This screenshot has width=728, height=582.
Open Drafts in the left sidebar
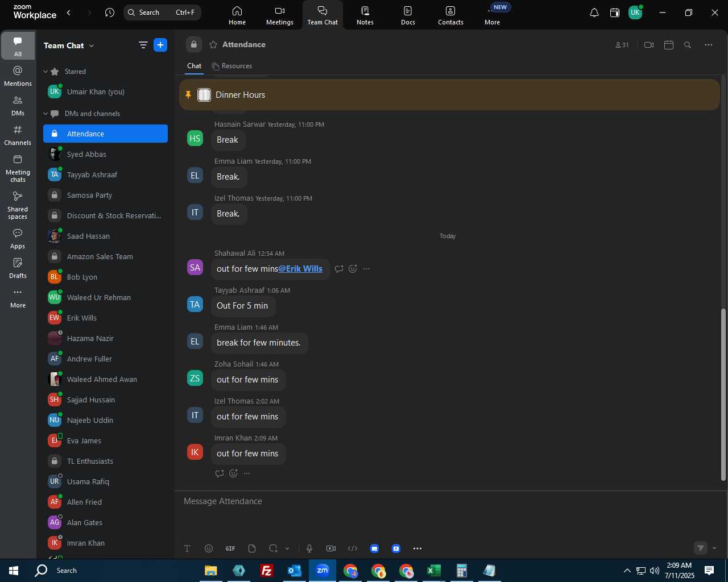18,268
